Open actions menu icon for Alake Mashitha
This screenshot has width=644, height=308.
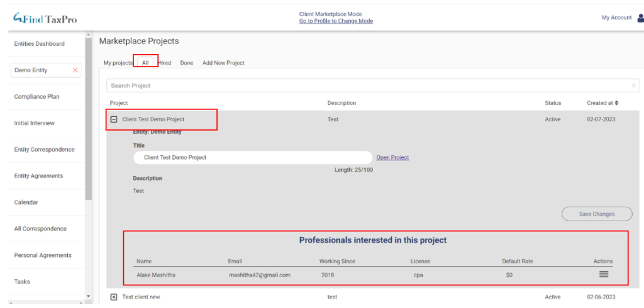coord(603,274)
